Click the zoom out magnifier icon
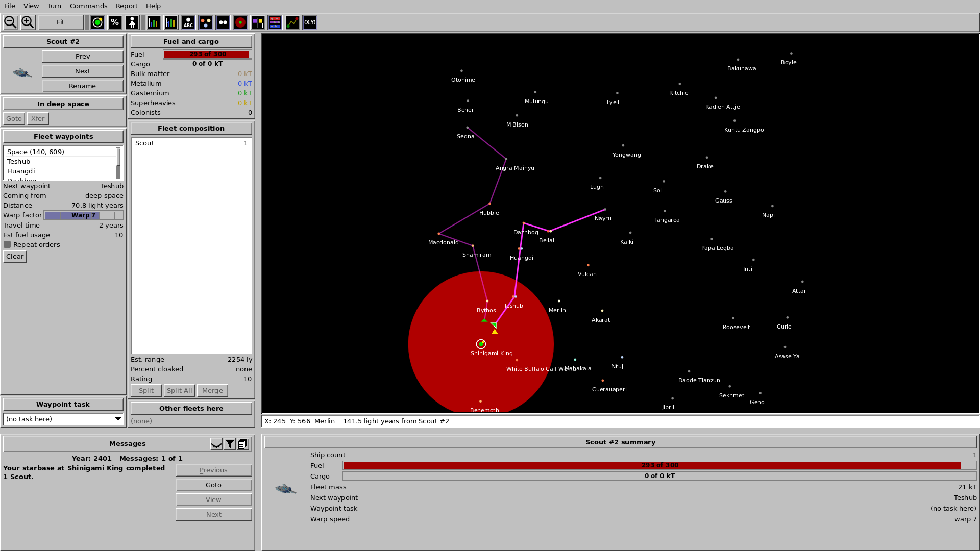The width and height of the screenshot is (980, 551). click(10, 22)
